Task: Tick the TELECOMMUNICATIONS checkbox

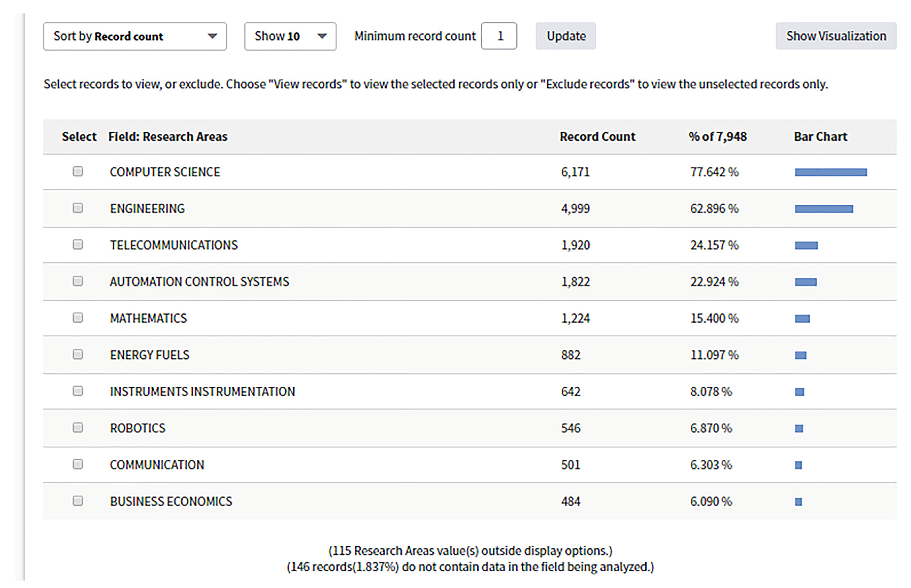Action: pos(78,244)
